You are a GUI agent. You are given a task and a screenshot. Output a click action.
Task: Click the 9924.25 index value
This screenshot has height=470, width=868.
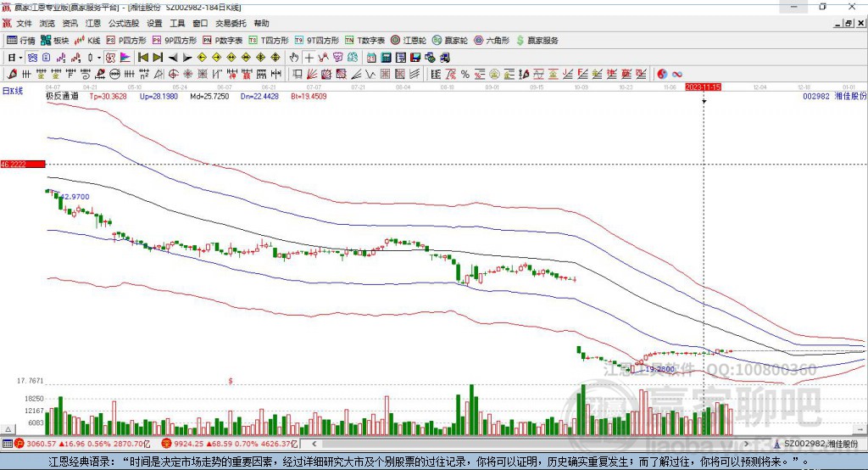[189, 444]
